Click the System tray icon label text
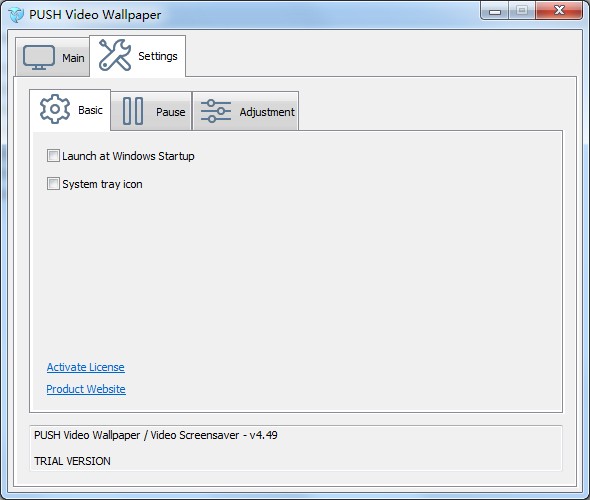The height and width of the screenshot is (500, 590). (x=102, y=184)
